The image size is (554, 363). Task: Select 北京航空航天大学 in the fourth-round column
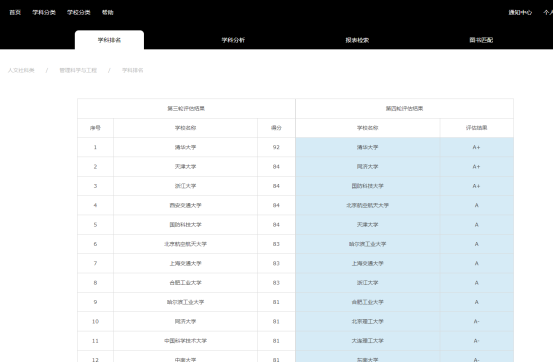pos(367,205)
